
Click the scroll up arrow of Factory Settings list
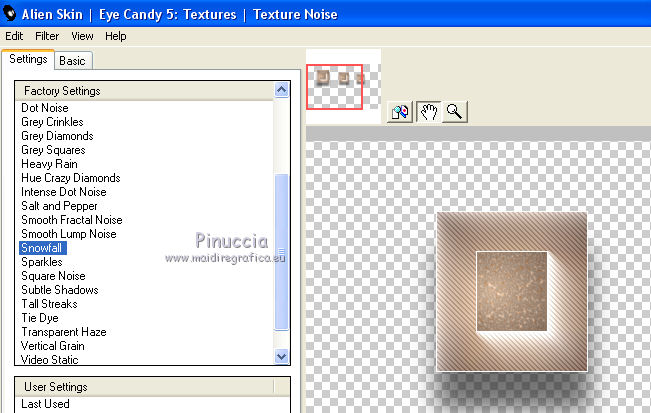point(281,90)
